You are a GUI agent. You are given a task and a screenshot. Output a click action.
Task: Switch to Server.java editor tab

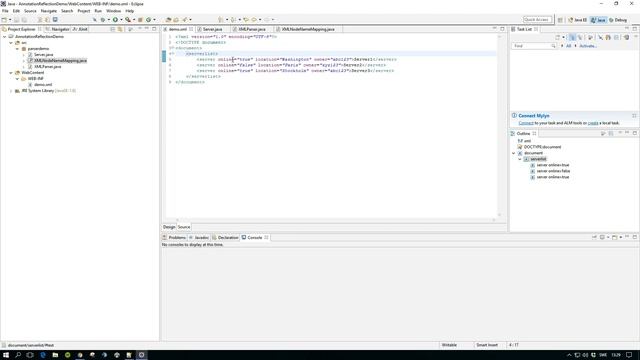tap(212, 29)
